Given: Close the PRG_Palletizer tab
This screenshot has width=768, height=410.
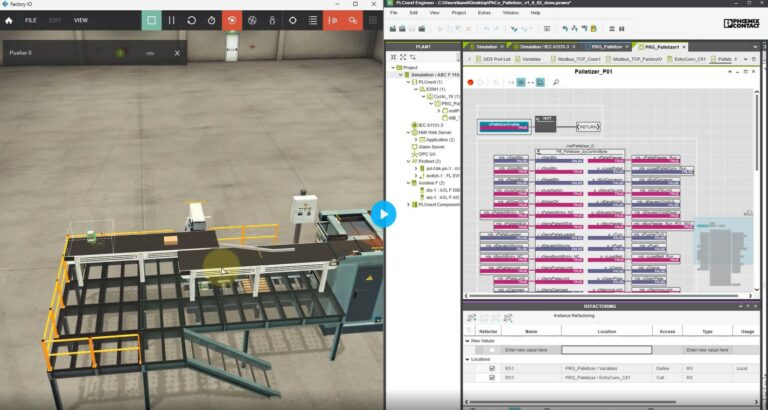Looking at the screenshot, I should point(626,47).
